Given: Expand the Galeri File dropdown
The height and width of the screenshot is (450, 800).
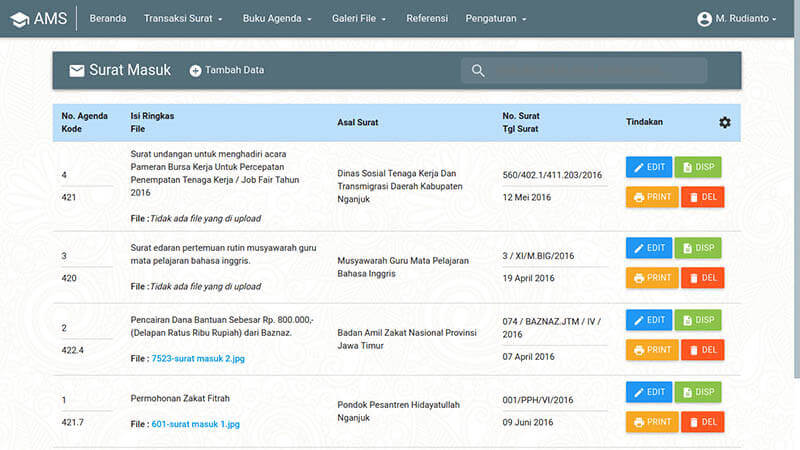Looking at the screenshot, I should click(x=359, y=18).
